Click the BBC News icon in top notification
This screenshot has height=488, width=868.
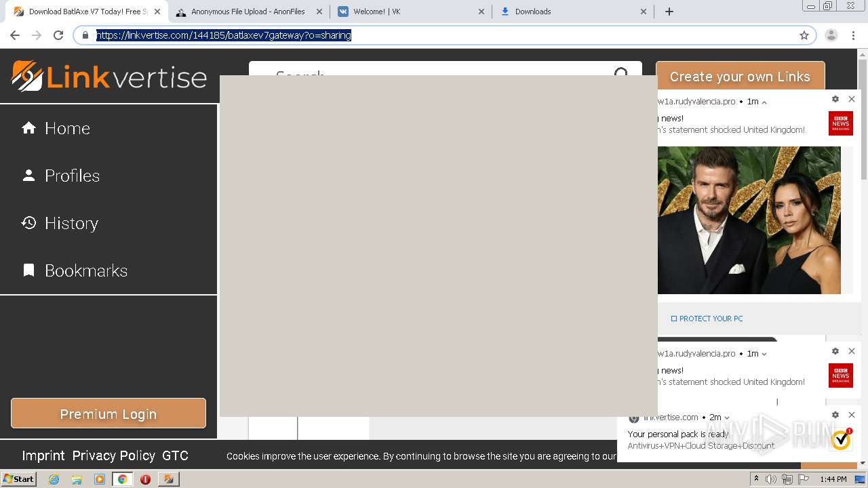(x=841, y=123)
